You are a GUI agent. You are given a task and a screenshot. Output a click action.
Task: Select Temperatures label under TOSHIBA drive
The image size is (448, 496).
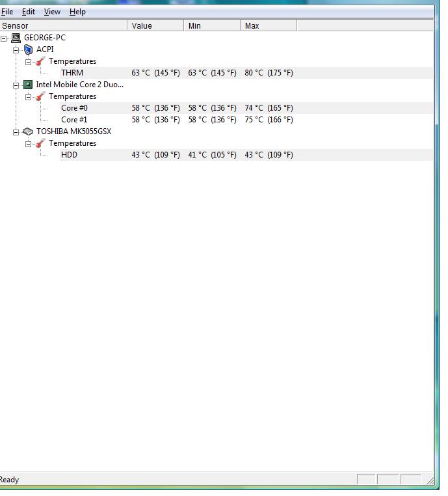[72, 143]
